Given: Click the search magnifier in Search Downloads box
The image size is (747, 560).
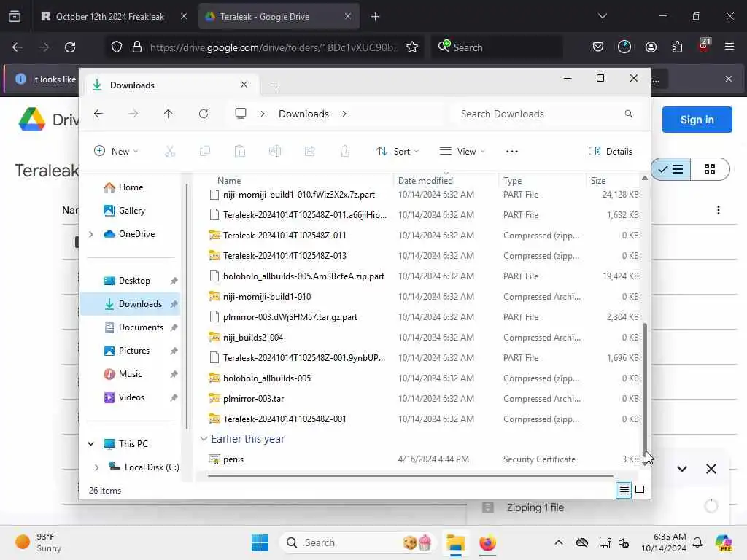Looking at the screenshot, I should click(629, 114).
